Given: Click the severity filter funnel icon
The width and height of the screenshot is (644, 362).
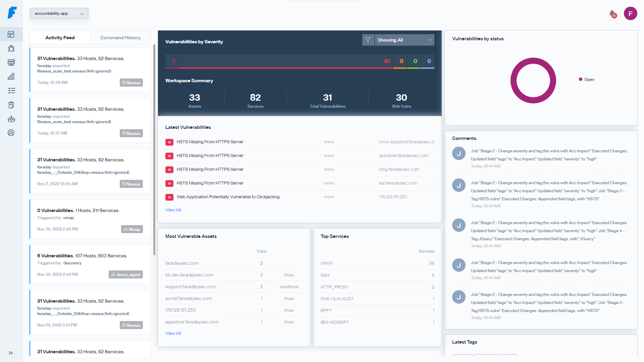Looking at the screenshot, I should click(x=368, y=40).
